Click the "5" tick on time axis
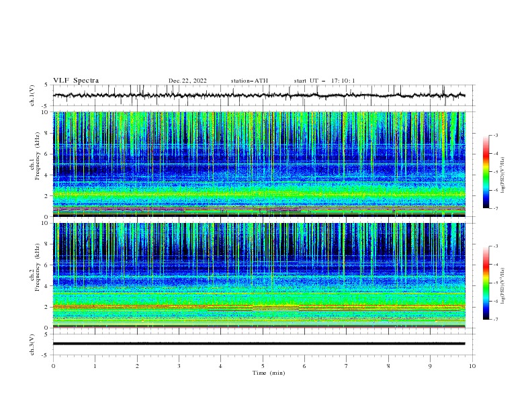The height and width of the screenshot is (411, 532). pyautogui.click(x=263, y=366)
